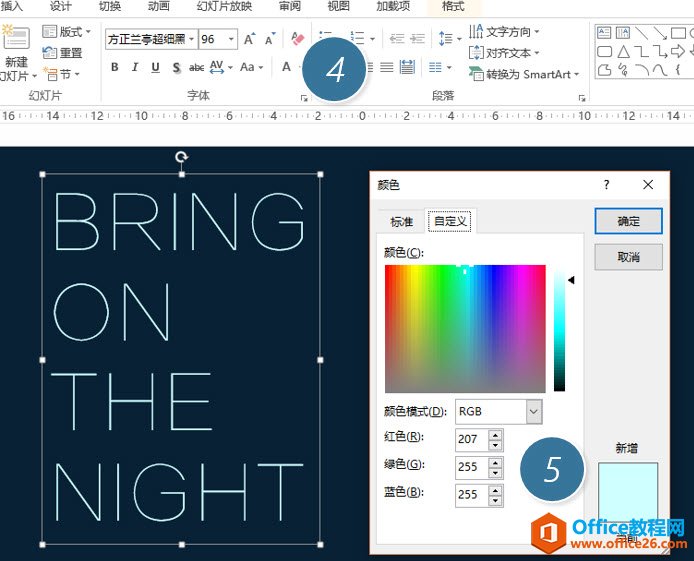694x561 pixels.
Task: Toggle Bold formatting in font group
Action: (x=115, y=68)
